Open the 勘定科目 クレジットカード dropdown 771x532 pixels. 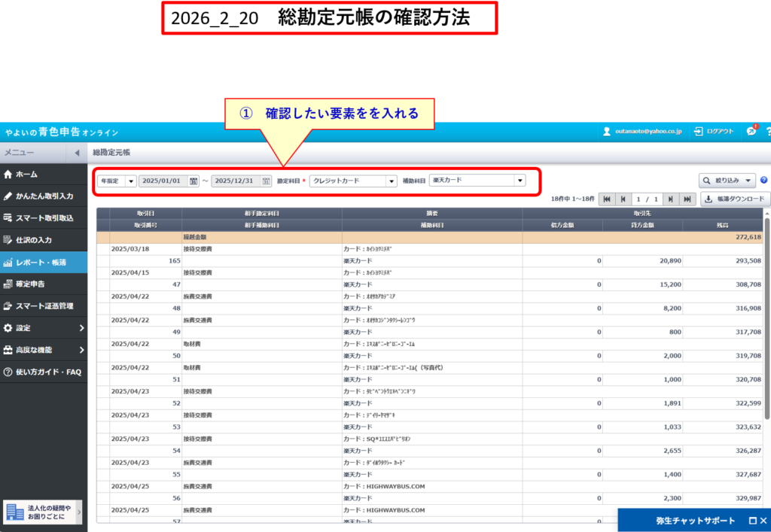tap(391, 181)
